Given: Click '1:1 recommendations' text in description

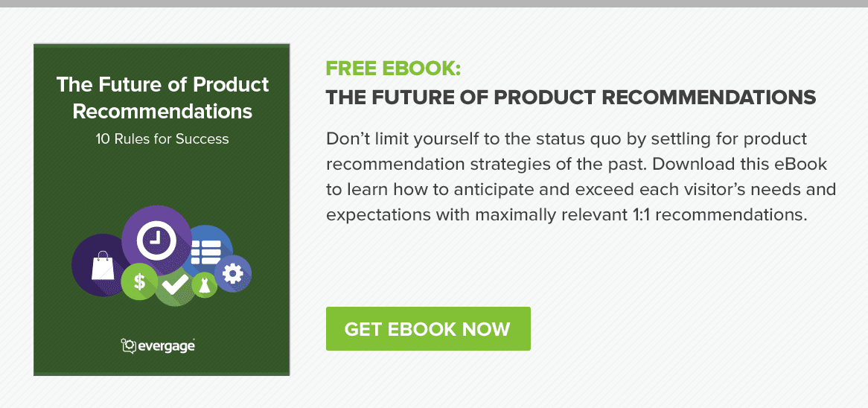Looking at the screenshot, I should pos(718,214).
